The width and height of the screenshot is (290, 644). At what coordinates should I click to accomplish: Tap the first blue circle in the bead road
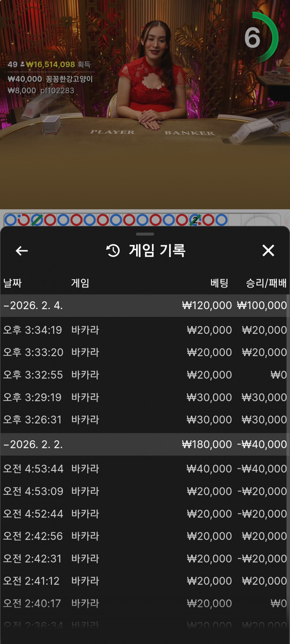[10, 220]
